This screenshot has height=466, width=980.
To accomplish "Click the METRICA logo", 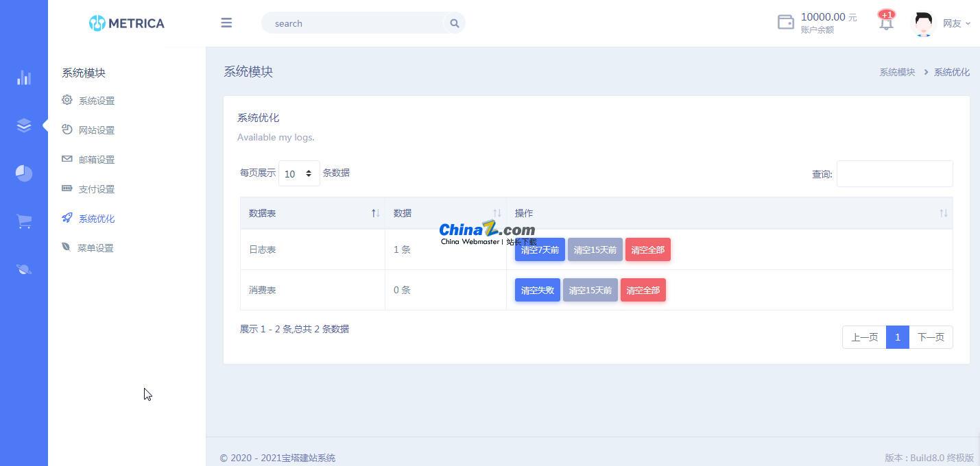I will 126,23.
